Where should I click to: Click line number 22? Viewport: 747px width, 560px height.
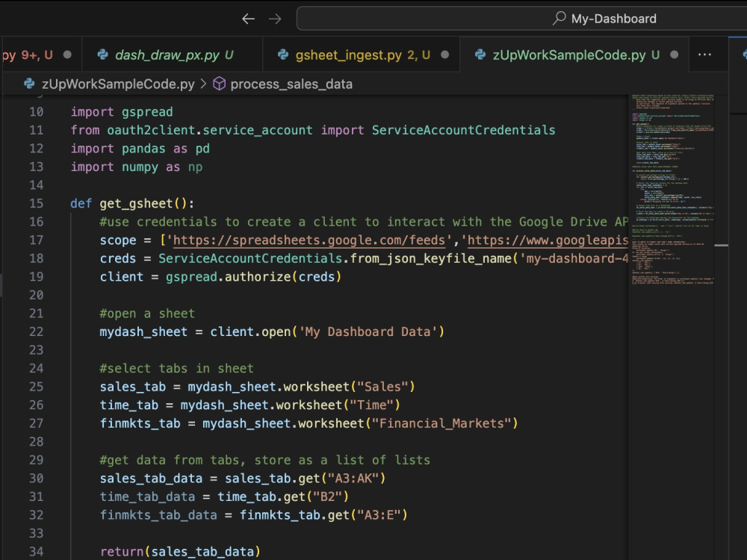click(x=36, y=332)
